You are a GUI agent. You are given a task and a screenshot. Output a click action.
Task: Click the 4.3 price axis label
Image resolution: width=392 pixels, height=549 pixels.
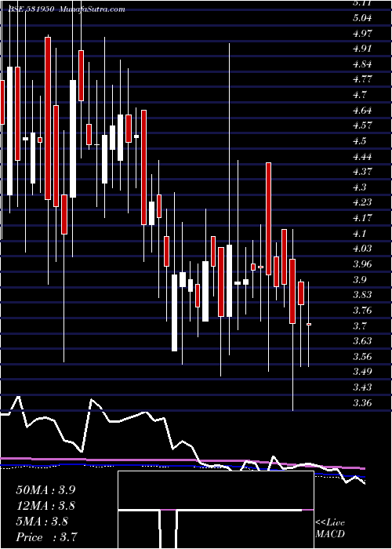tap(359, 187)
